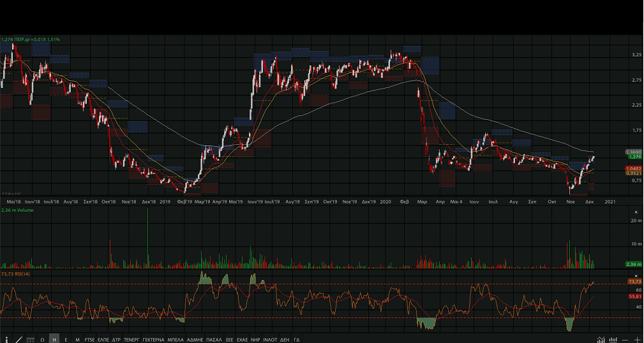The width and height of the screenshot is (644, 343).
Task: Open the indicators bar icon
Action: click(x=613, y=339)
